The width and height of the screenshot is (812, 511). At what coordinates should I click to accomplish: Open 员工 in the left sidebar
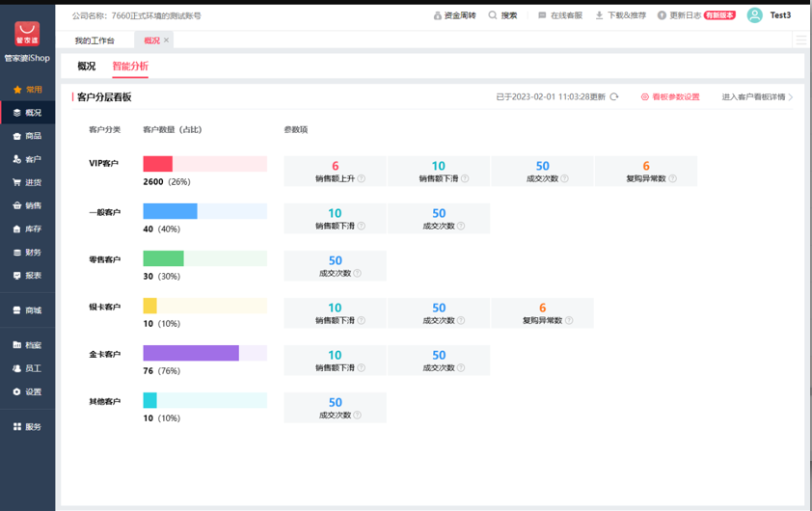[x=27, y=368]
